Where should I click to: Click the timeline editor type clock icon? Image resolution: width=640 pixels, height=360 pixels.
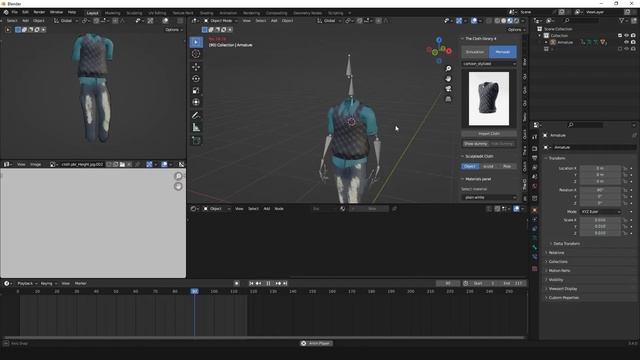point(7,283)
